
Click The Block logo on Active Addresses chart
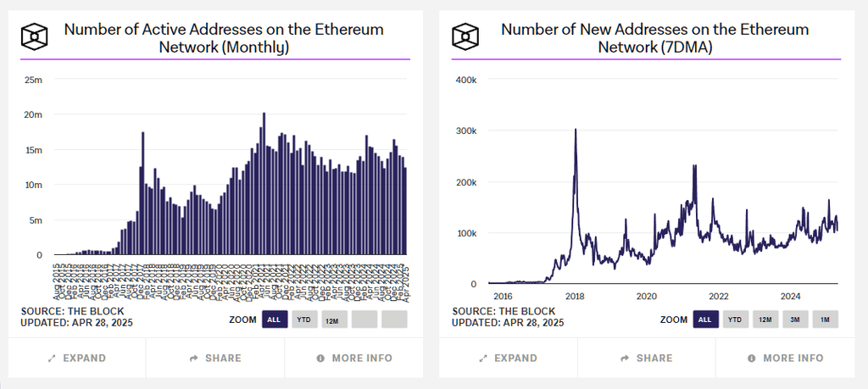tap(35, 36)
